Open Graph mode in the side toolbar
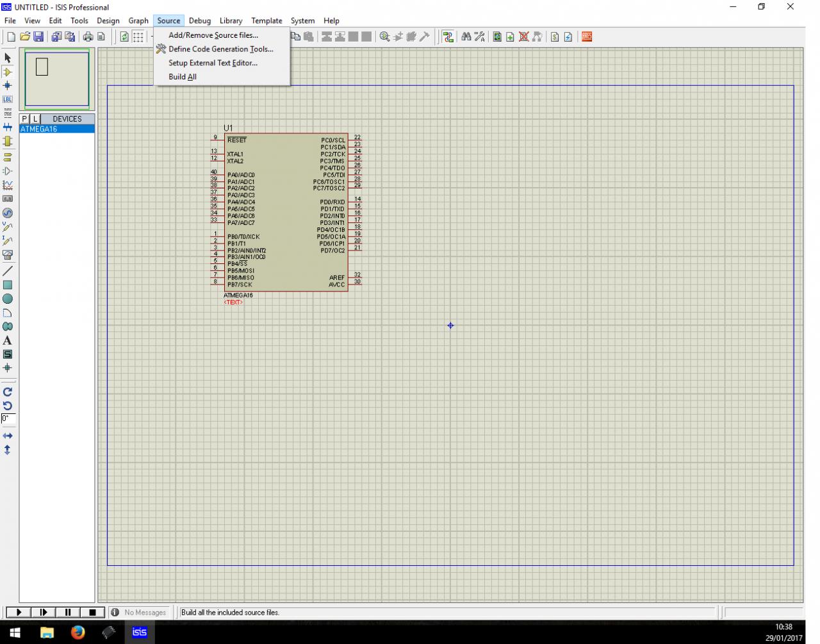The width and height of the screenshot is (820, 644). 8,185
